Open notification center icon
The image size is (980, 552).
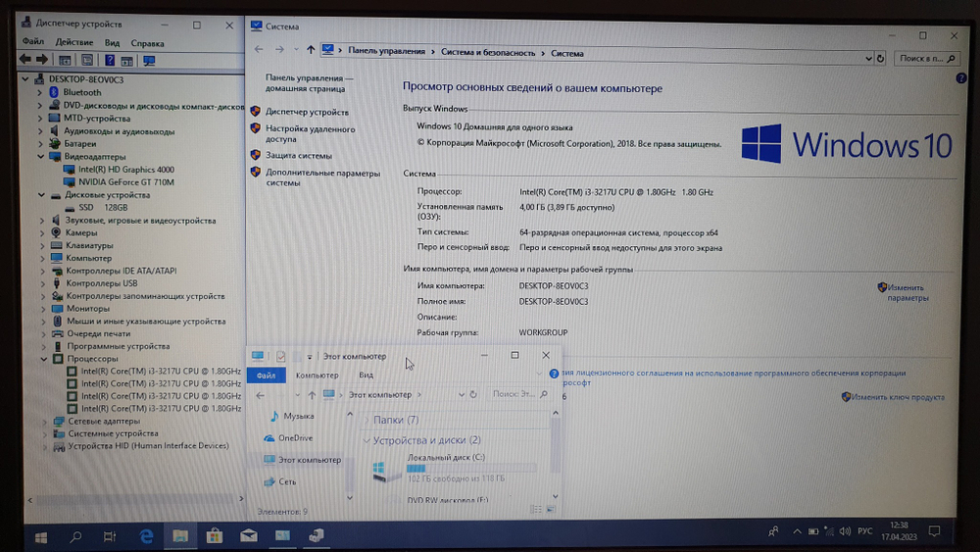tap(934, 531)
